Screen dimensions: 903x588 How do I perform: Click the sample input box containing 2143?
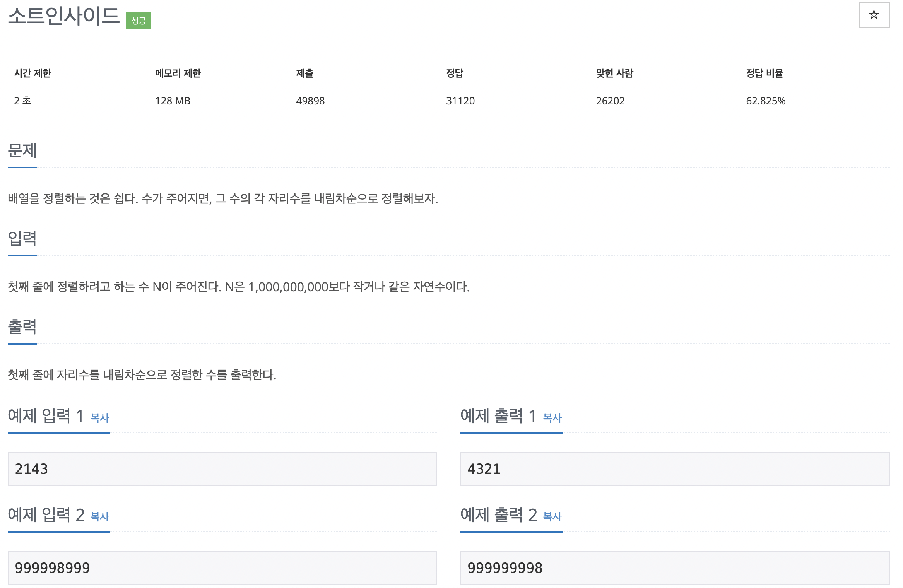[222, 469]
